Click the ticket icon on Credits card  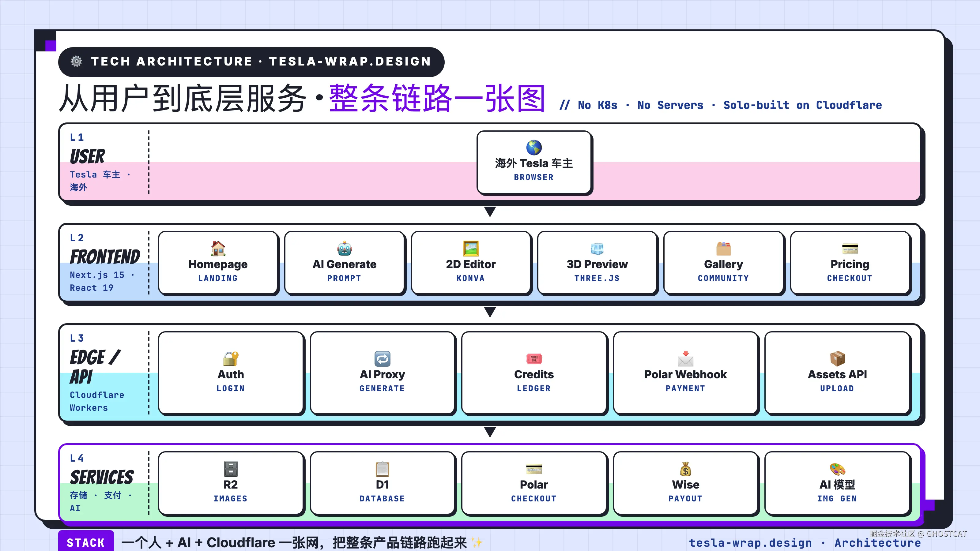coord(534,358)
